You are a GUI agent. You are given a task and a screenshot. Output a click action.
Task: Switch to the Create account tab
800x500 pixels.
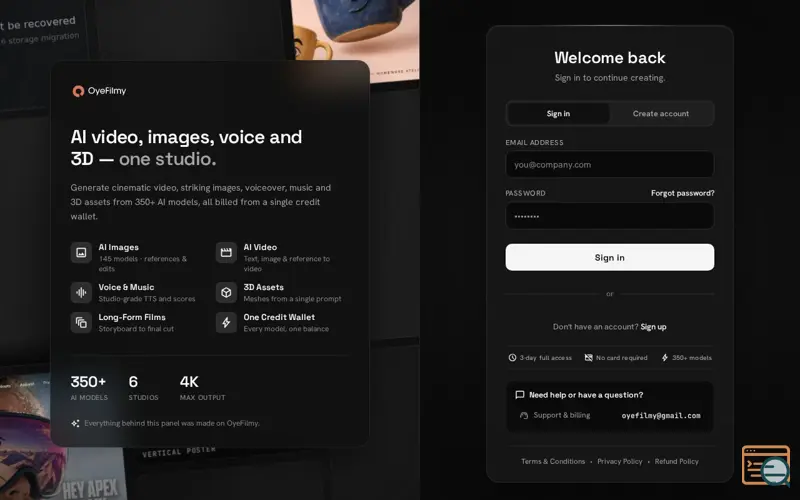click(661, 114)
